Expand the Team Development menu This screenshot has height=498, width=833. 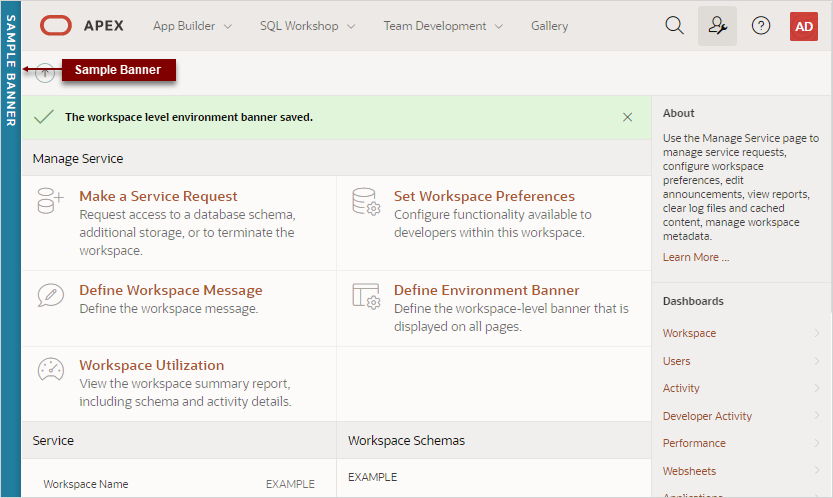pyautogui.click(x=443, y=26)
